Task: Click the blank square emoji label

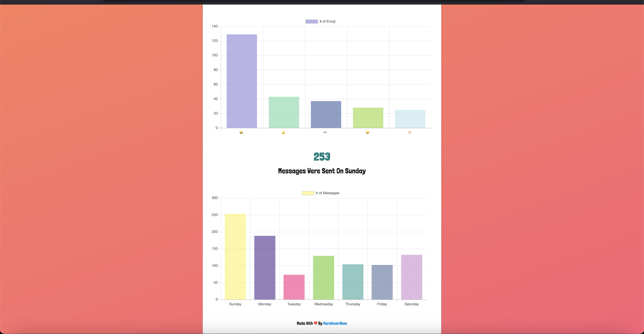Action: click(409, 132)
